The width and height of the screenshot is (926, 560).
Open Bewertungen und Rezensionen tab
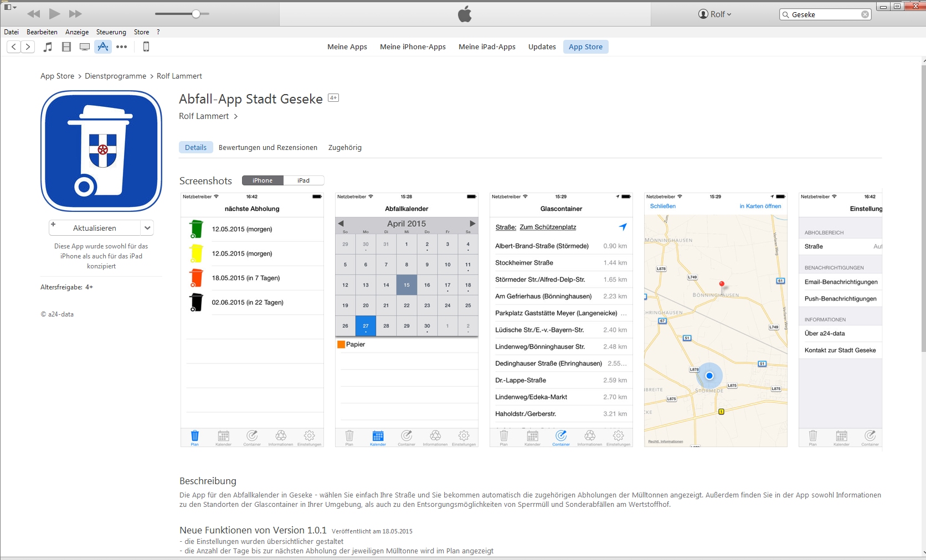coord(267,148)
